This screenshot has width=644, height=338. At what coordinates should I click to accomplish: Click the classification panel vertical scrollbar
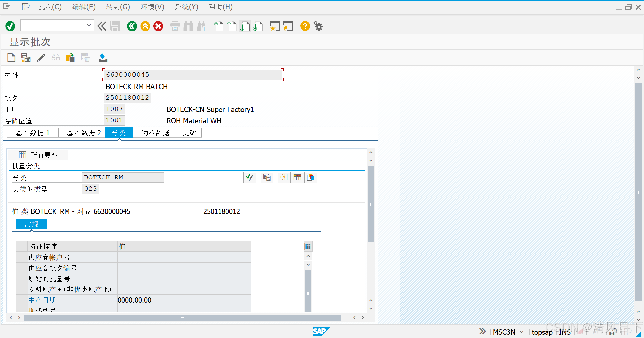[x=371, y=204]
